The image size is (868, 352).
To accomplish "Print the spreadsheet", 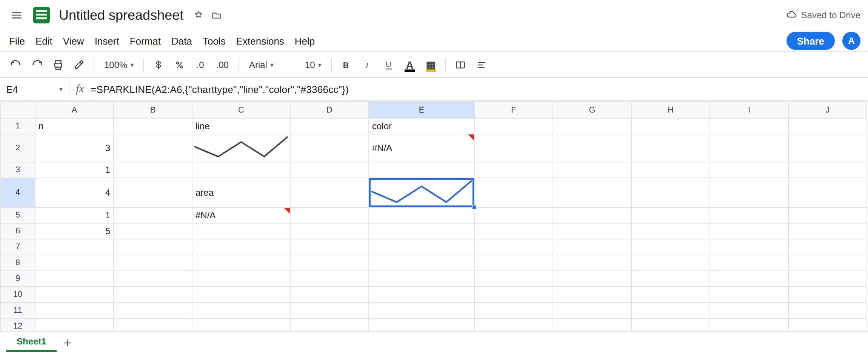I will (x=58, y=65).
